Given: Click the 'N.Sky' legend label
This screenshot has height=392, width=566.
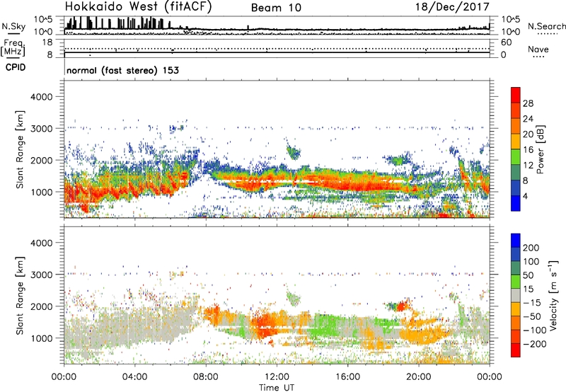Looking at the screenshot, I should [x=13, y=26].
